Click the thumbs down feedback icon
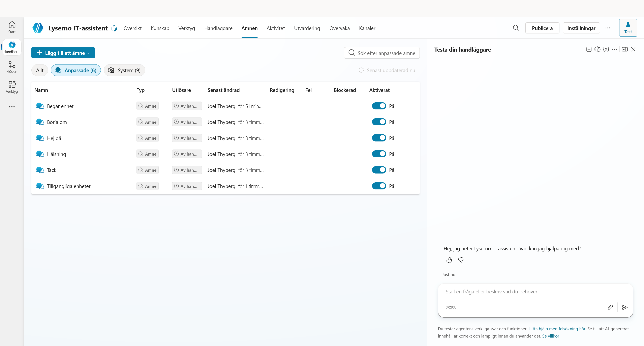 [x=461, y=260]
